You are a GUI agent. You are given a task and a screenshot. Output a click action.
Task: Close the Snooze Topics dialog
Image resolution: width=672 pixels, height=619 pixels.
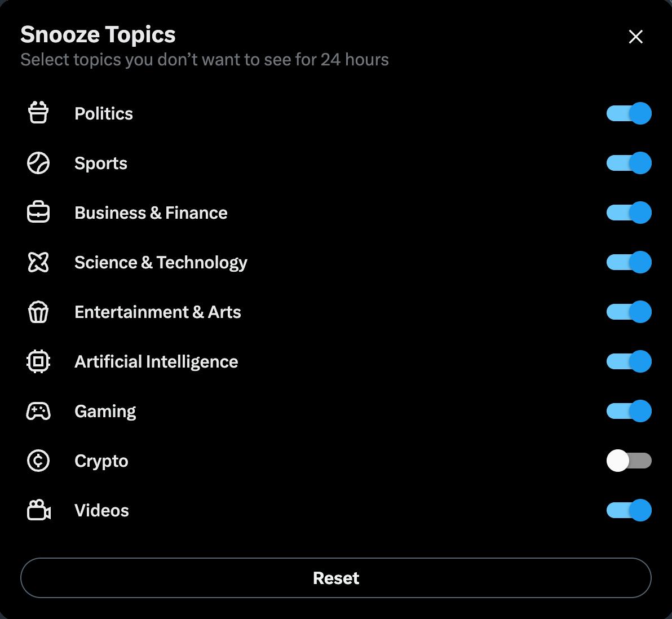click(635, 37)
